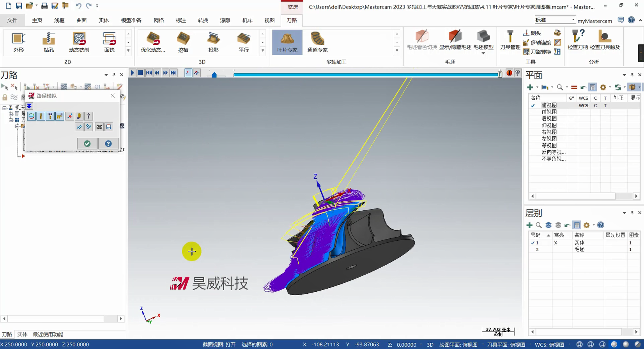Open the 标准 dropdown combo box

[555, 20]
